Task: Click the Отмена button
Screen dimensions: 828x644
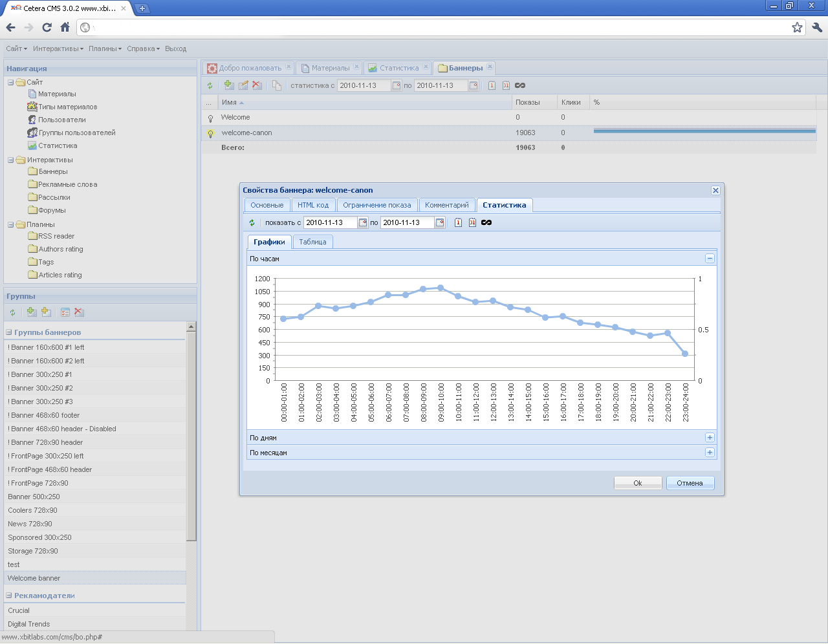Action: [690, 483]
